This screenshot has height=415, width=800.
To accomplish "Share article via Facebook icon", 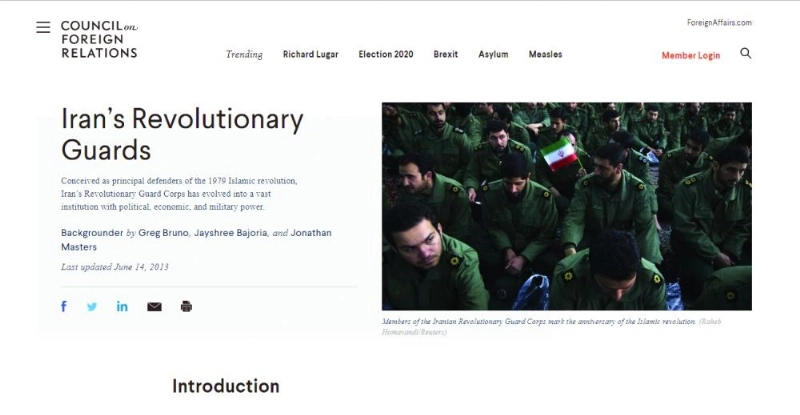I will (64, 306).
